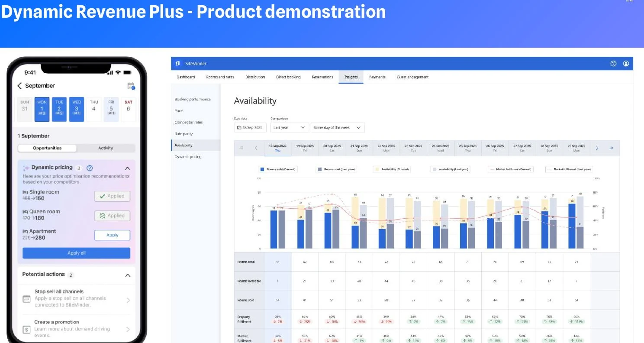Open Booking performance in the sidebar
This screenshot has height=343, width=644.
[x=193, y=99]
